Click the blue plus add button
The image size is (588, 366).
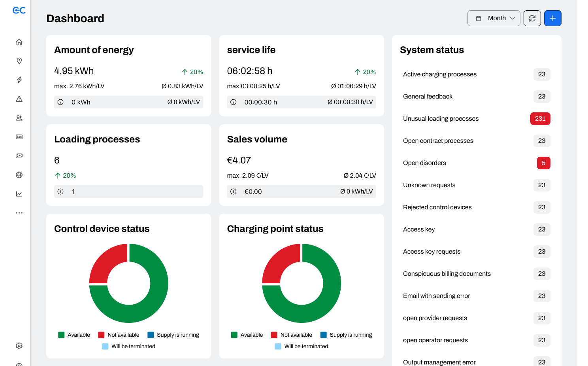click(552, 18)
